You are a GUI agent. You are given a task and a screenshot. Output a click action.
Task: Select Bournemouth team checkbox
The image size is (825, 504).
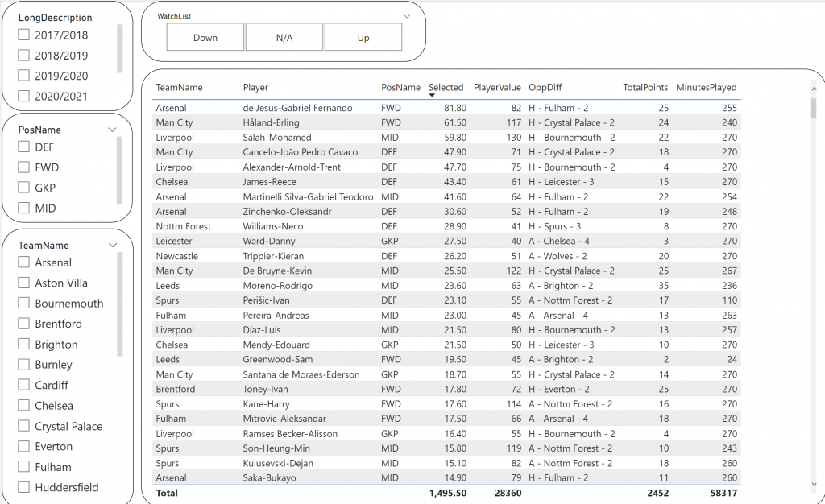point(23,304)
